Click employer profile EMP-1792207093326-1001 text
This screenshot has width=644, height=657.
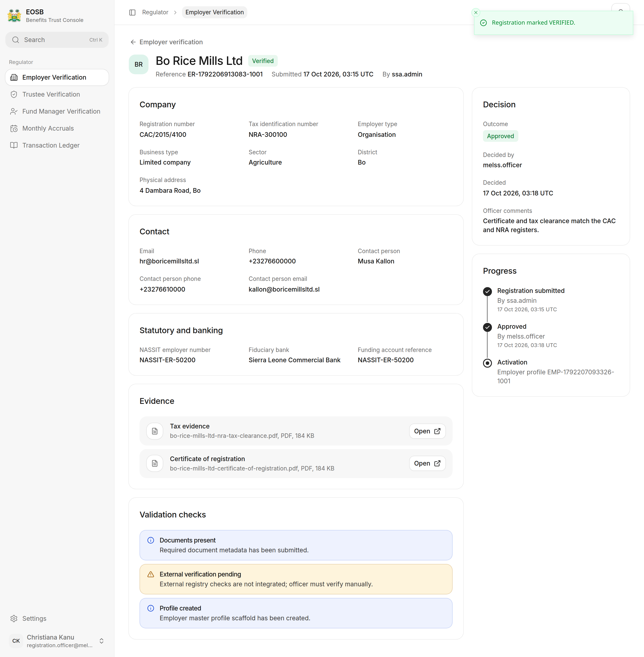point(555,377)
